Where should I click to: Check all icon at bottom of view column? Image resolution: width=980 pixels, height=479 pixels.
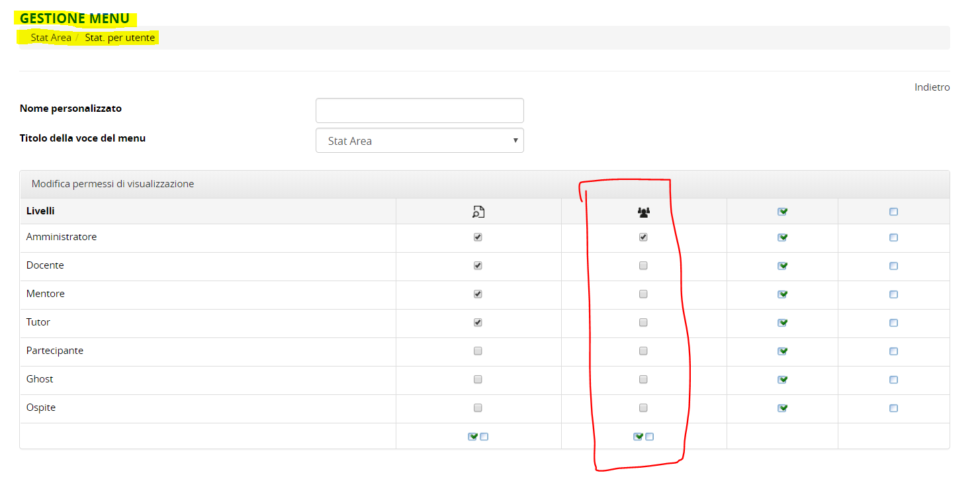coord(472,437)
